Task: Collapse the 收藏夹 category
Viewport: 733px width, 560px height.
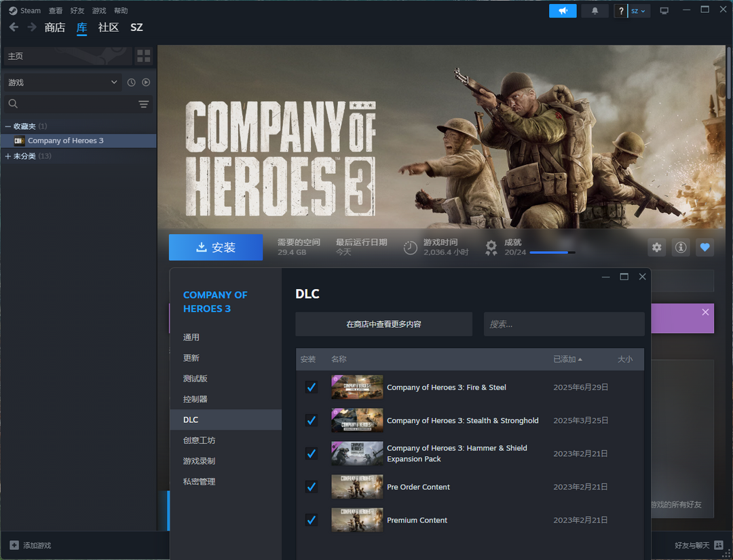Action: 8,126
